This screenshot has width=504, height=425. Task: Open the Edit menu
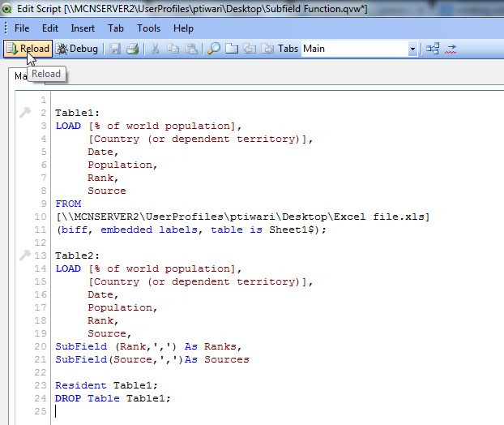pos(50,28)
